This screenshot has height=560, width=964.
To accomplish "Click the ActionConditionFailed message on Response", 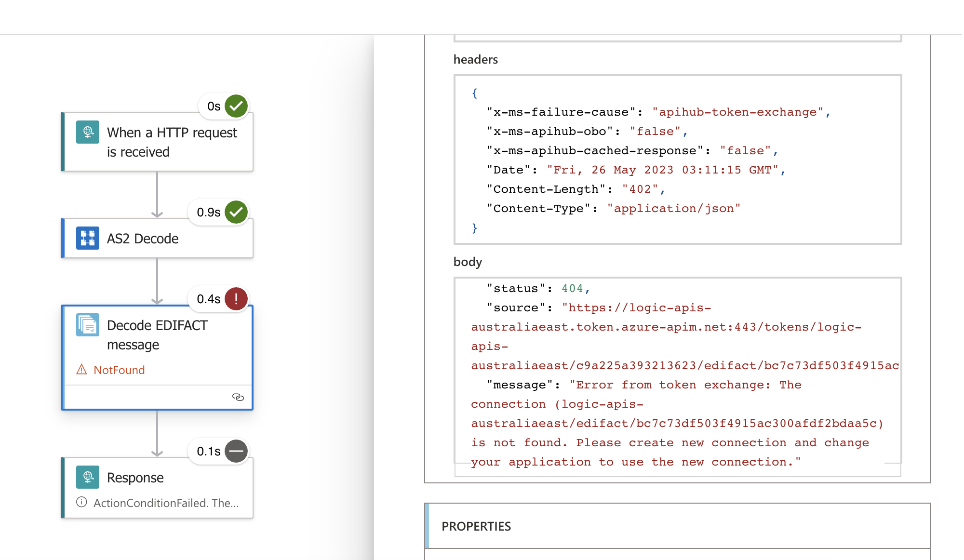I will (166, 503).
